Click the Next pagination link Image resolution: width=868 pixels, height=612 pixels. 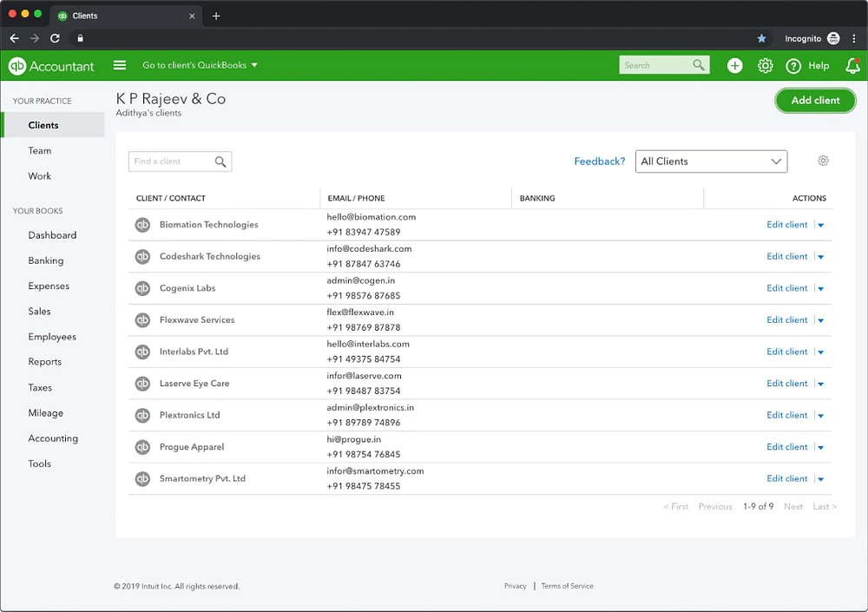coord(792,507)
